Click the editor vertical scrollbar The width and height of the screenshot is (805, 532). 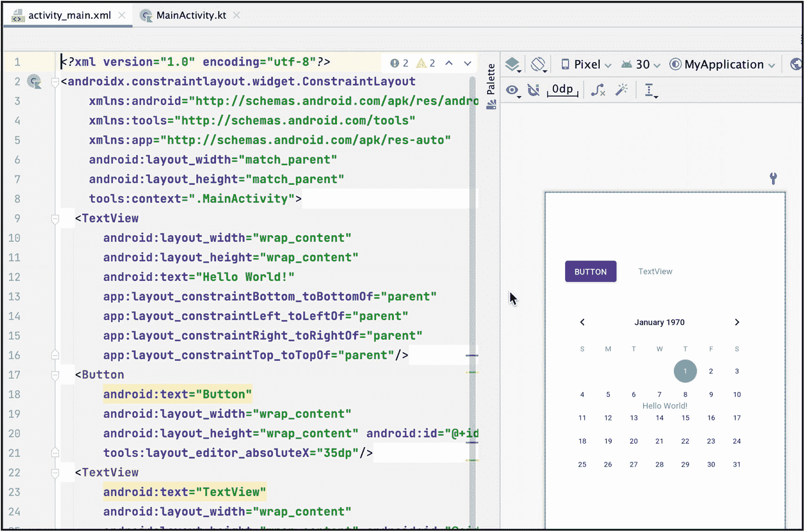[x=472, y=299]
